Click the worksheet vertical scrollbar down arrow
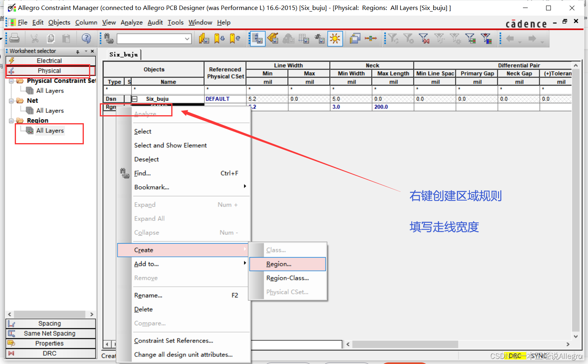 [576, 336]
